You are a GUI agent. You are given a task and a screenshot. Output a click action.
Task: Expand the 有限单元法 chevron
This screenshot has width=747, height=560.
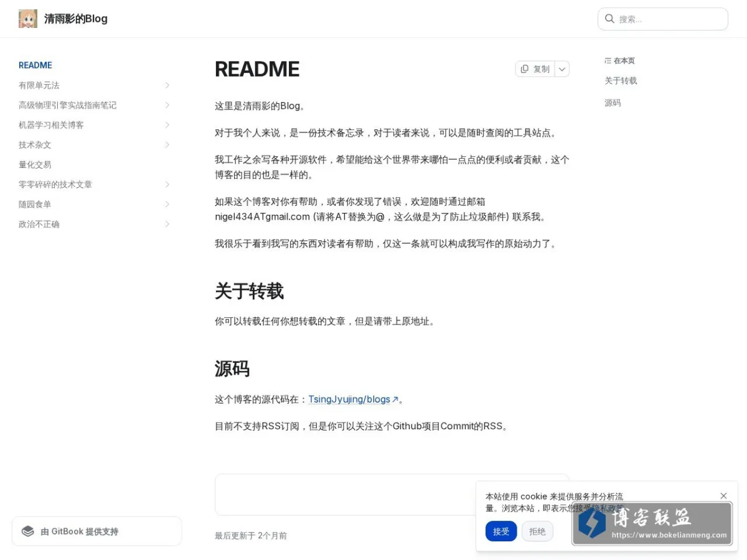[x=167, y=85]
